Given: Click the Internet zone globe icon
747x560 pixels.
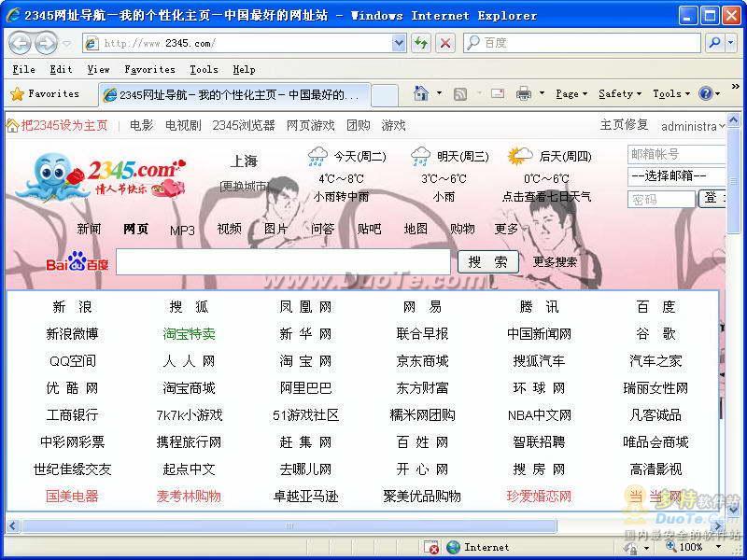Looking at the screenshot, I should pos(453,547).
